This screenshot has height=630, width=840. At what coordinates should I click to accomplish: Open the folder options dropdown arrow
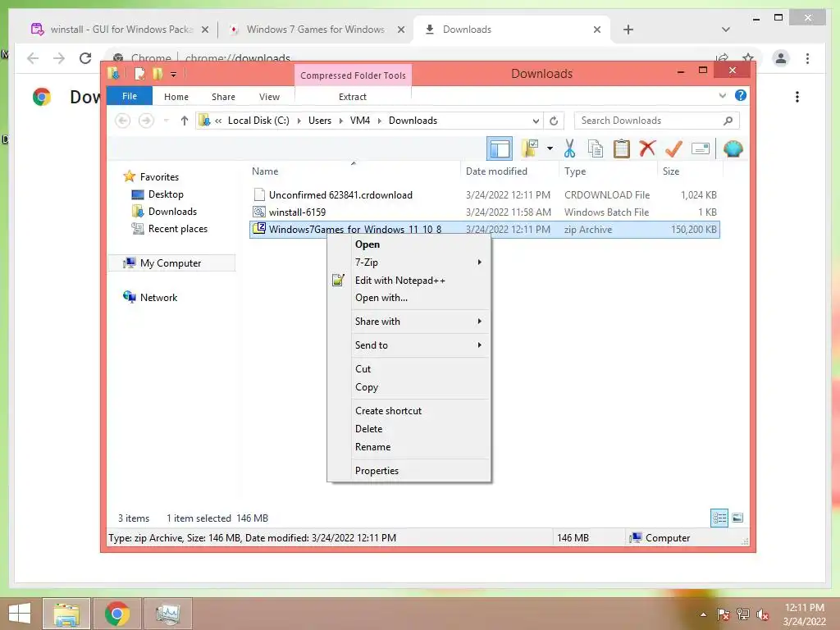[550, 148]
